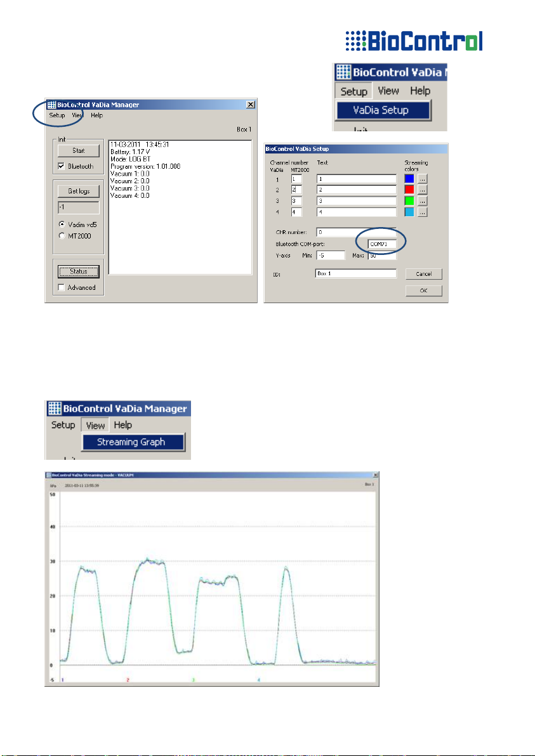Click OK in VaDia Setup dialog
535x756 pixels.
tap(423, 290)
